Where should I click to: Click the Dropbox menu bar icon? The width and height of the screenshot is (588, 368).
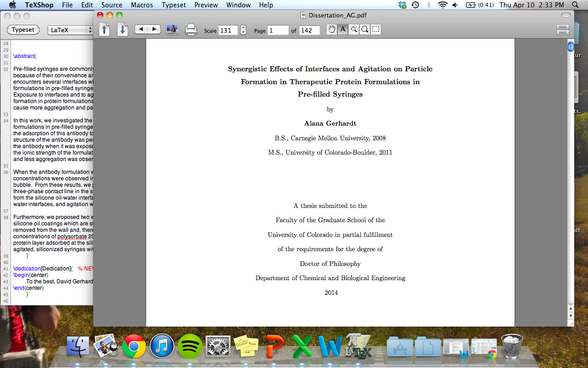403,5
